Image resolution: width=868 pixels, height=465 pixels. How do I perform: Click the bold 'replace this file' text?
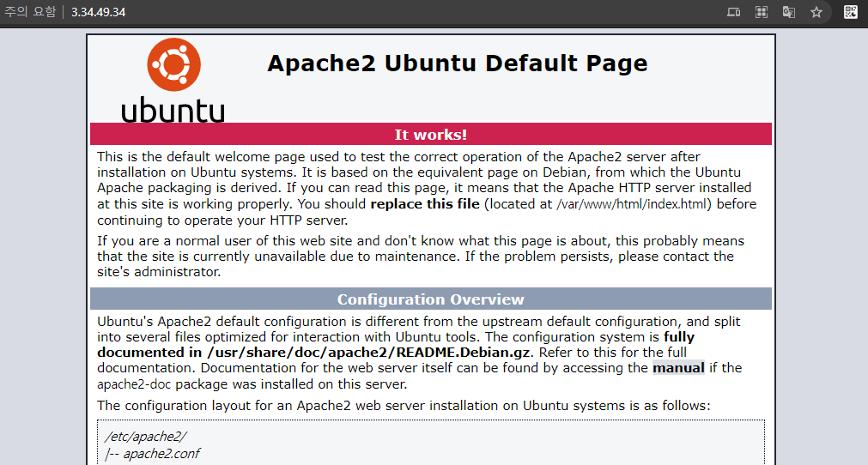coord(425,204)
